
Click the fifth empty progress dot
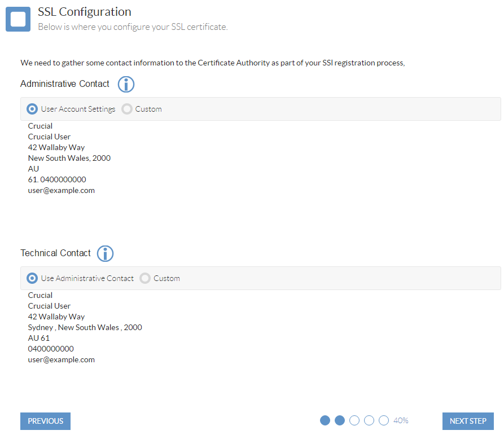point(384,420)
